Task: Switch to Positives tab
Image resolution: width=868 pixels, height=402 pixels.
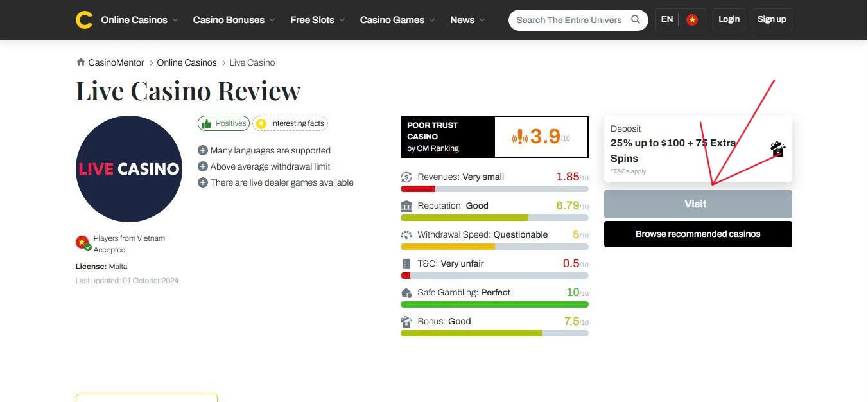Action: click(223, 123)
